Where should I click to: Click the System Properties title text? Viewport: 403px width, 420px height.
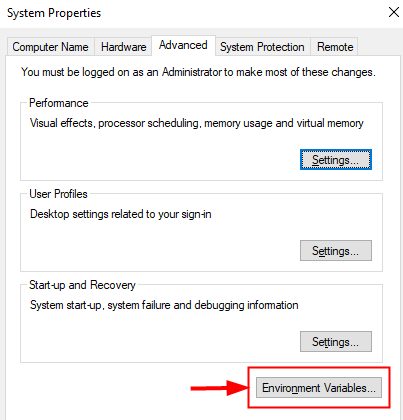(x=54, y=13)
